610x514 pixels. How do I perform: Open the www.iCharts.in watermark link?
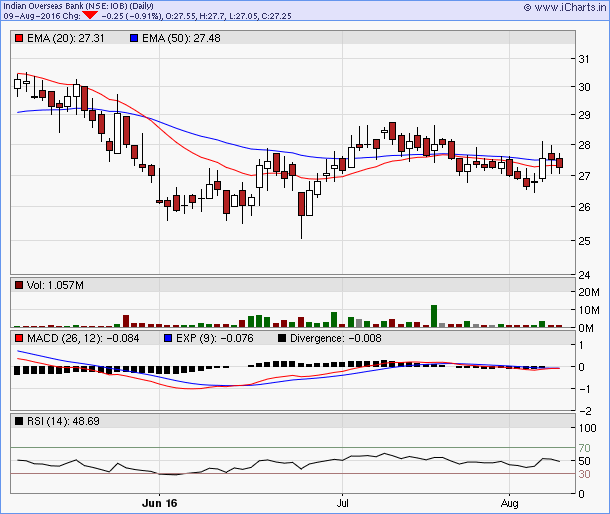click(564, 7)
